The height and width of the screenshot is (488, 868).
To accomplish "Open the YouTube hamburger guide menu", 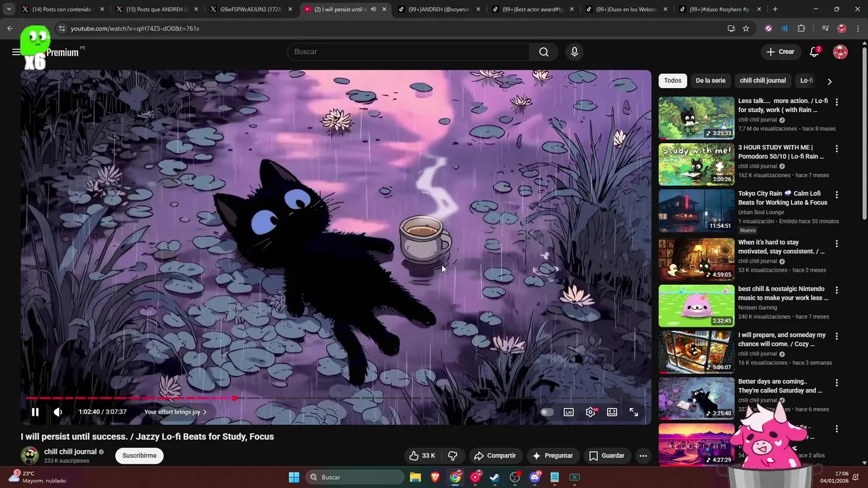I will tap(16, 52).
